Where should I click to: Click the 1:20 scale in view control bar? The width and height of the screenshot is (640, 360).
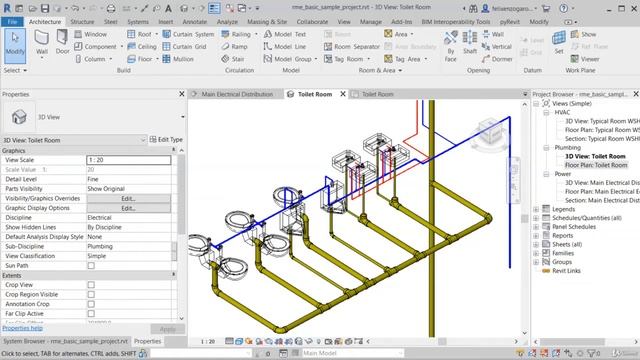point(208,341)
